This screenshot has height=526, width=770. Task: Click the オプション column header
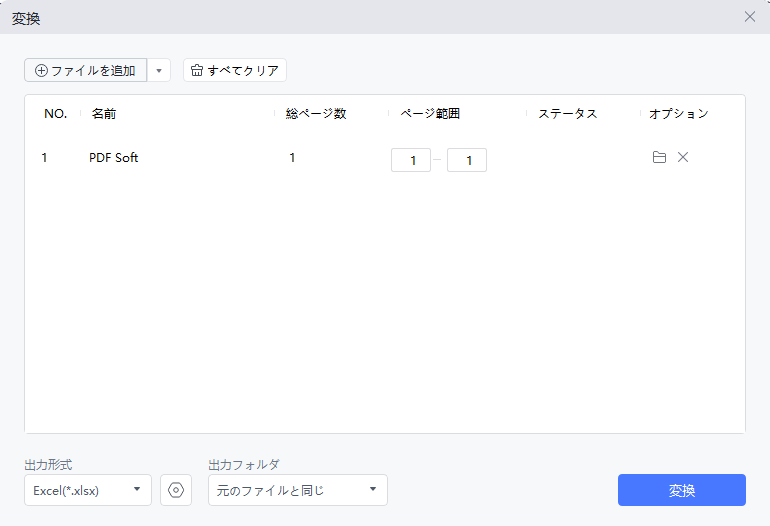point(679,113)
